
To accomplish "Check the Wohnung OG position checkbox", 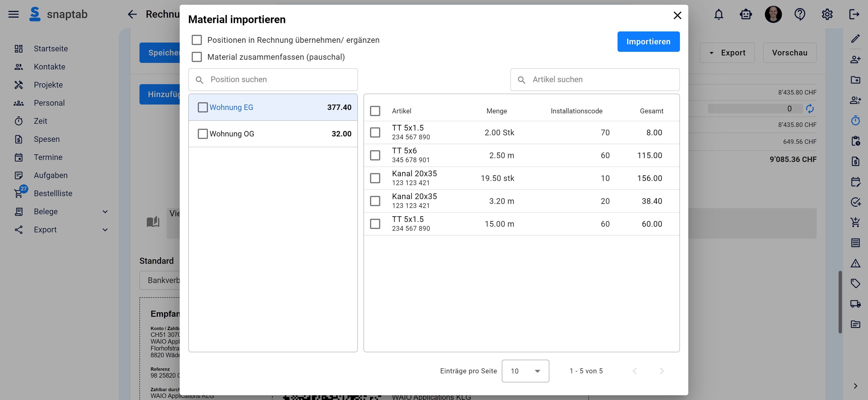I will pos(203,134).
